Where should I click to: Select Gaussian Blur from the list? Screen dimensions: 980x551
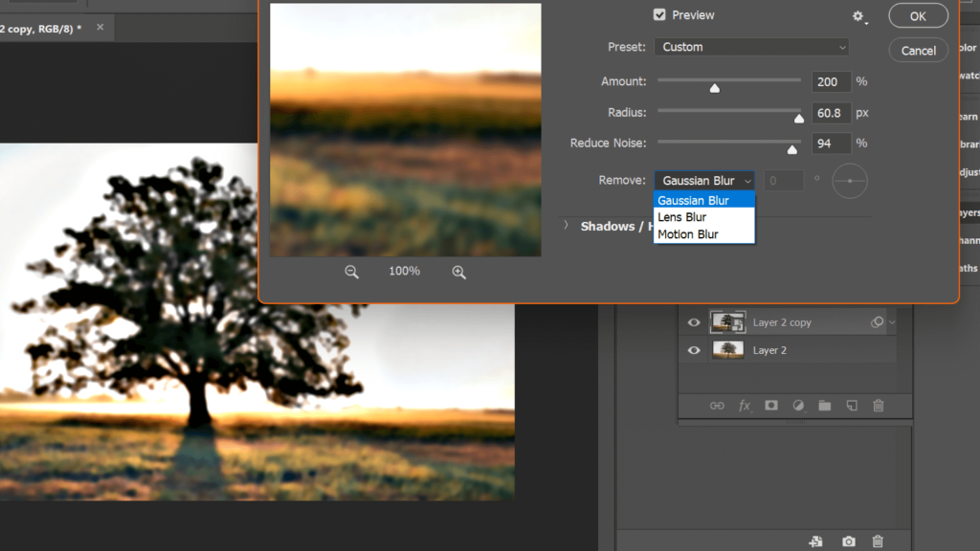coord(704,200)
